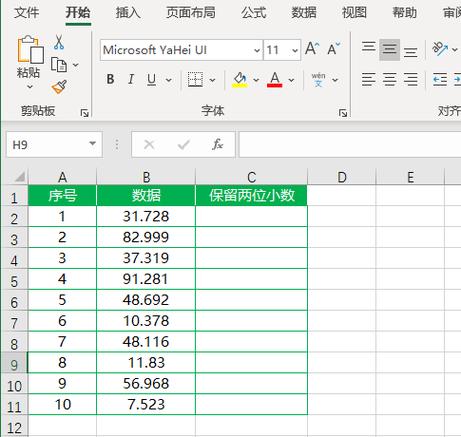The width and height of the screenshot is (461, 437).
Task: Click the formula bar confirm checkmark
Action: (184, 145)
